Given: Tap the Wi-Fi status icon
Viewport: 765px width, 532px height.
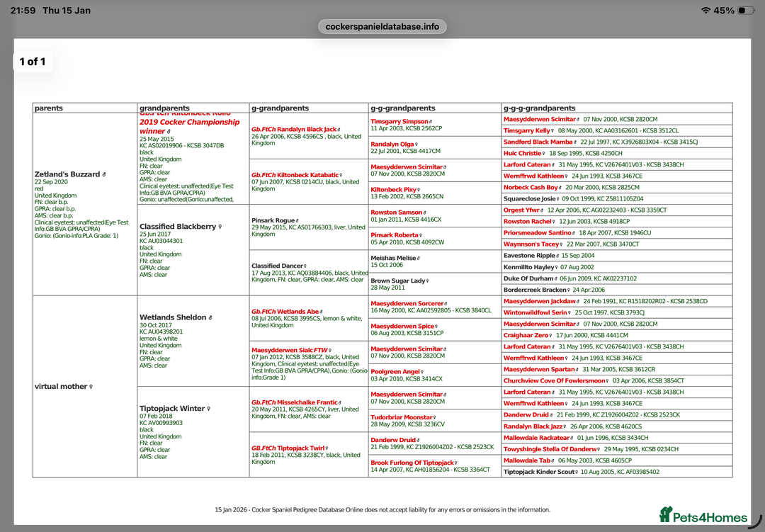Looking at the screenshot, I should pos(705,11).
